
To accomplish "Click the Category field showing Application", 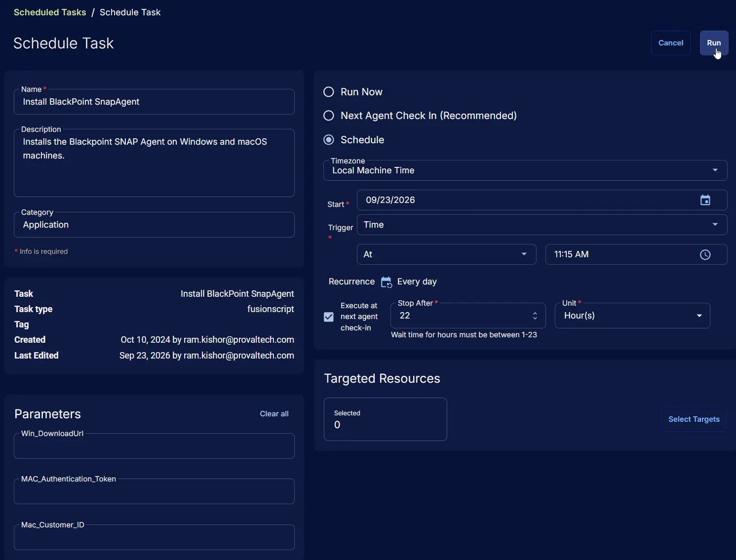I will pyautogui.click(x=154, y=225).
